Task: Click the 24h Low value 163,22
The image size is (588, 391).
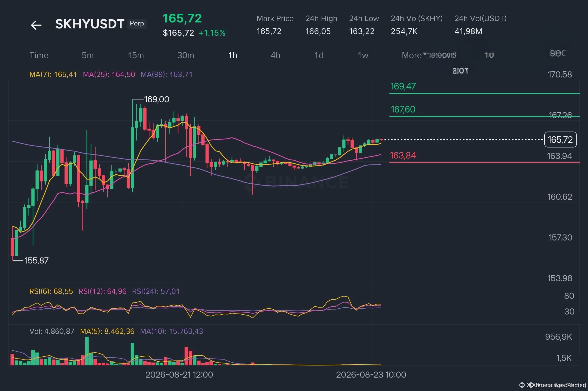Action: (x=362, y=31)
